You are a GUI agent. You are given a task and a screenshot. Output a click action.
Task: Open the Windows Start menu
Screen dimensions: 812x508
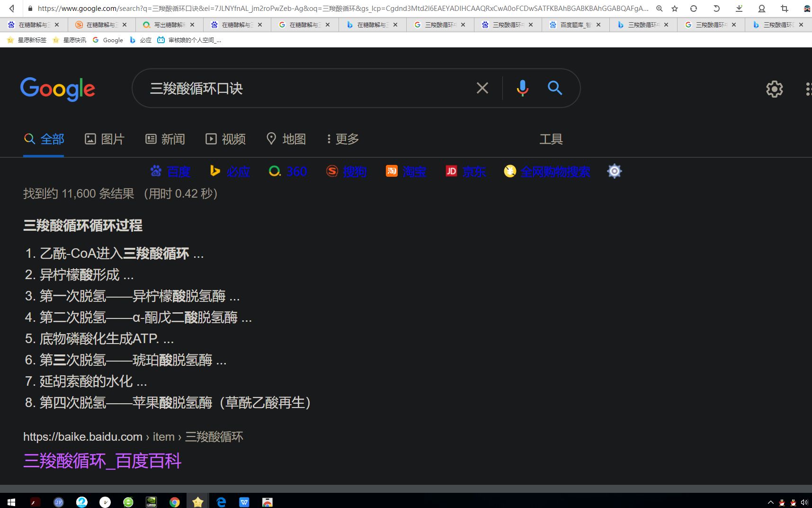(x=11, y=502)
